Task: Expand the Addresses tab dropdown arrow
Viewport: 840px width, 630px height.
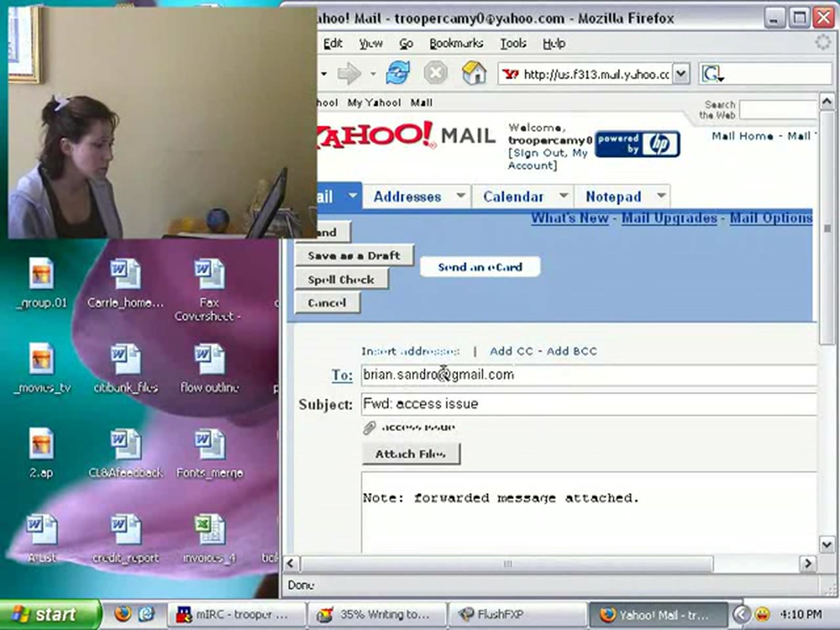Action: 461,196
